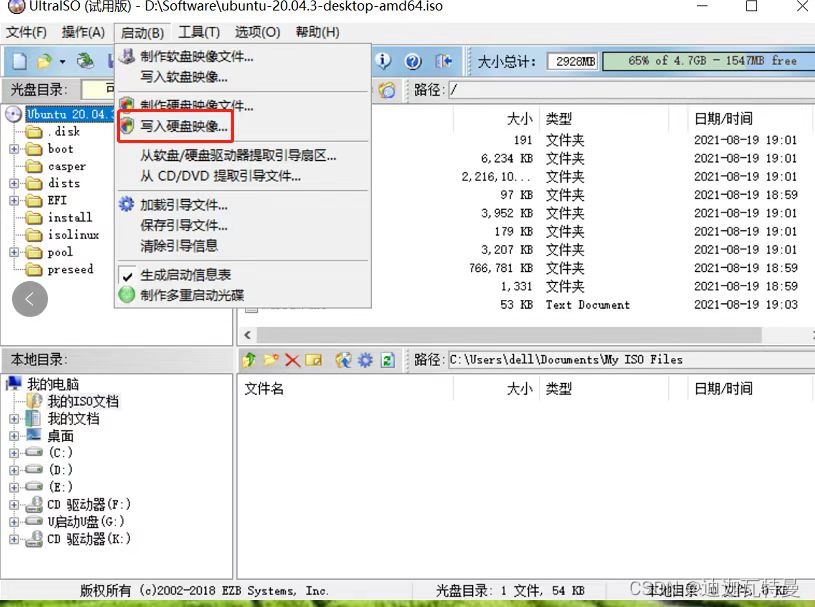Open the 操作(A) menu
The width and height of the screenshot is (815, 607).
point(83,32)
